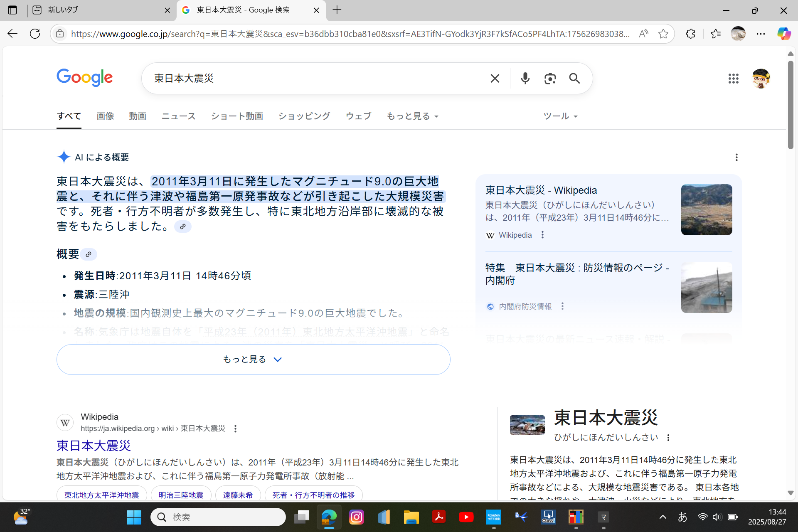Expand AI overview with もっと見る button
The image size is (798, 532).
click(253, 359)
